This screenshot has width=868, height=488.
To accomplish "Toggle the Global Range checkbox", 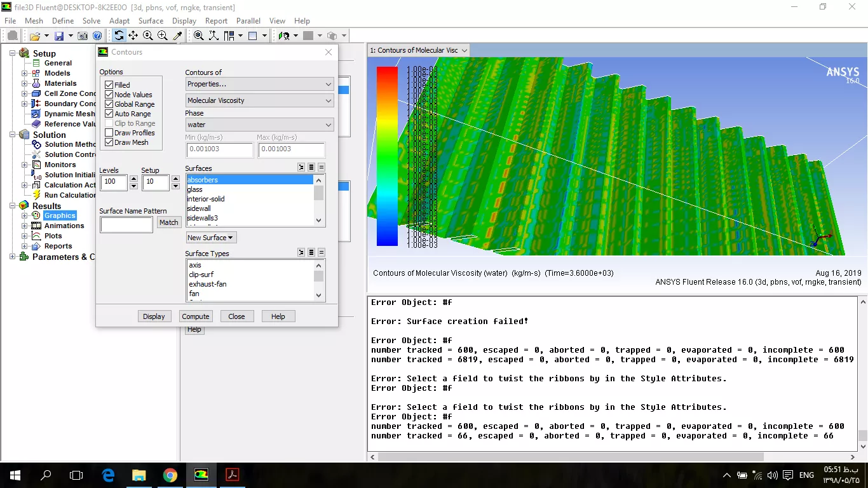I will tap(109, 104).
